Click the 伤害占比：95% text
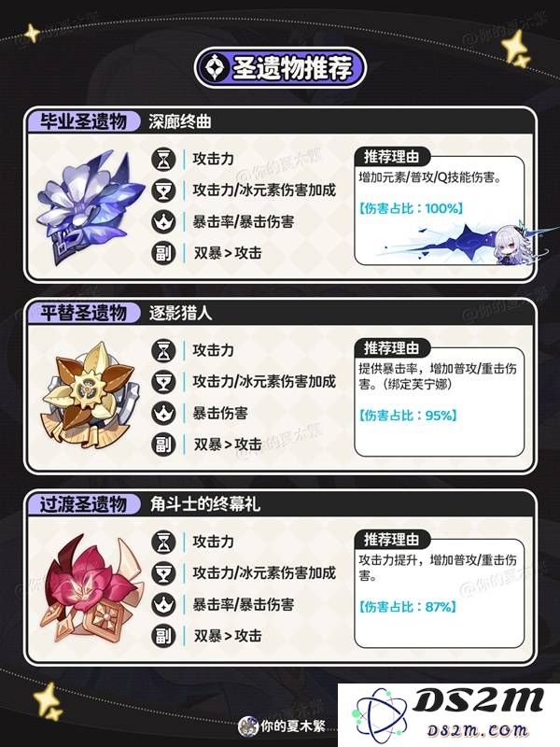Screen dimensions: 560x747 [408, 416]
